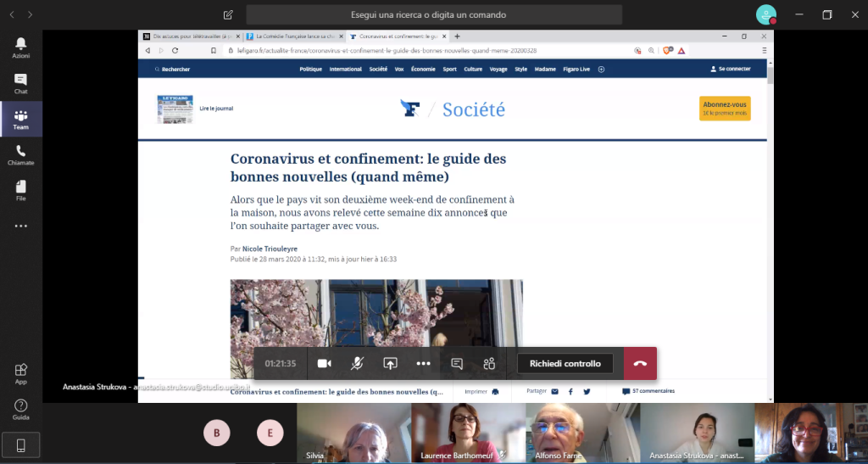The image size is (868, 464).
Task: Open author Nicole Triouleyre's page
Action: (x=270, y=249)
